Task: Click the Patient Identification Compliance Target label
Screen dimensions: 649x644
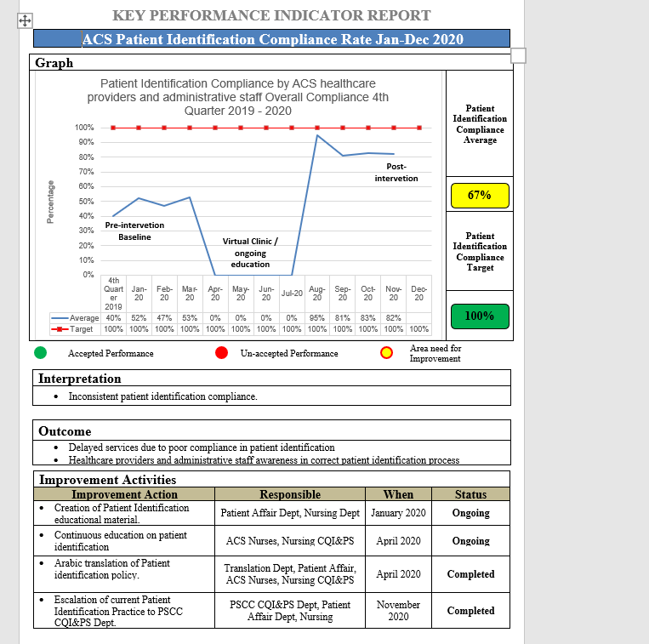Action: click(480, 252)
